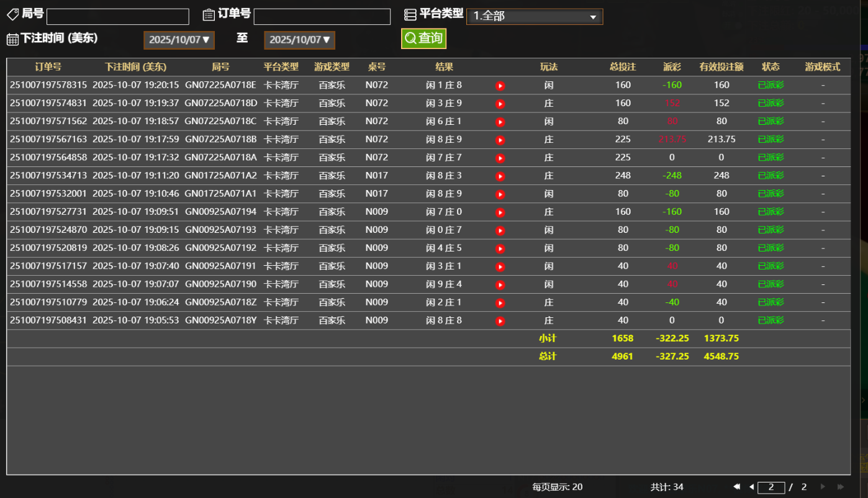Click the page number input box
Screen dimensions: 868x498
771,487
